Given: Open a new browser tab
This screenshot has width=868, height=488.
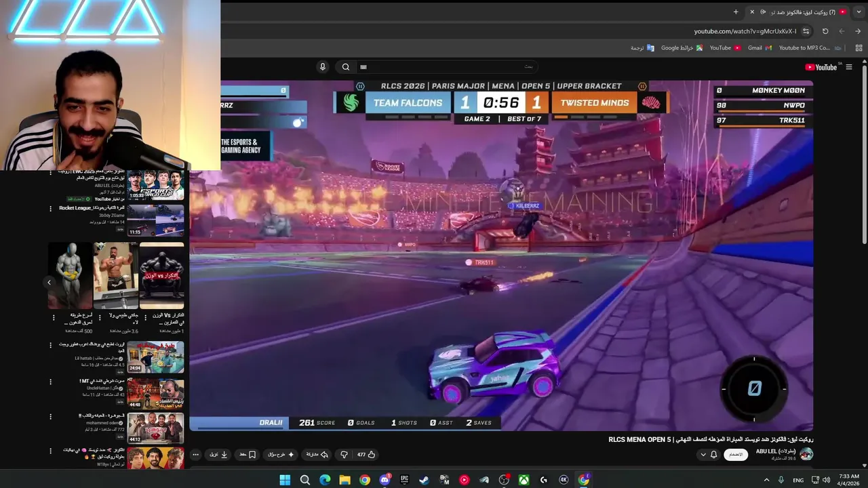Looking at the screenshot, I should pos(736,12).
